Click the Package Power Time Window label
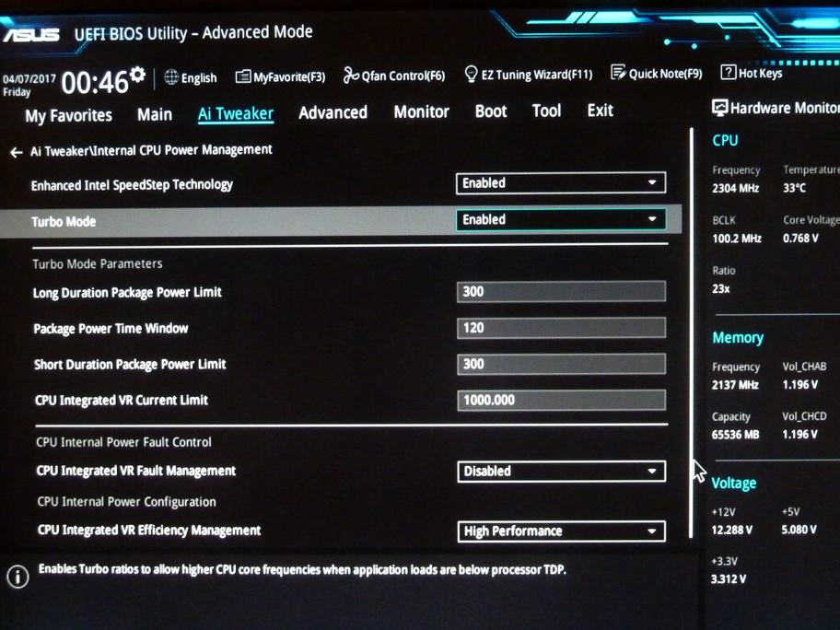This screenshot has width=840, height=630. pos(111,329)
